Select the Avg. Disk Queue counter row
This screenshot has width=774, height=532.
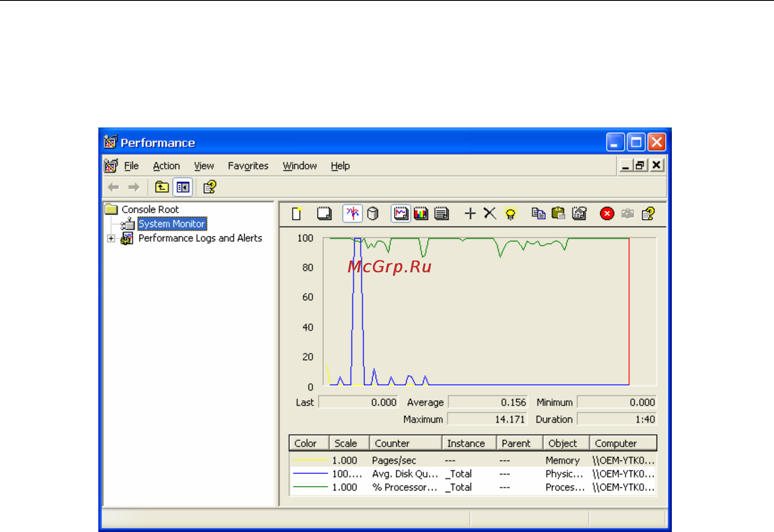pos(473,474)
